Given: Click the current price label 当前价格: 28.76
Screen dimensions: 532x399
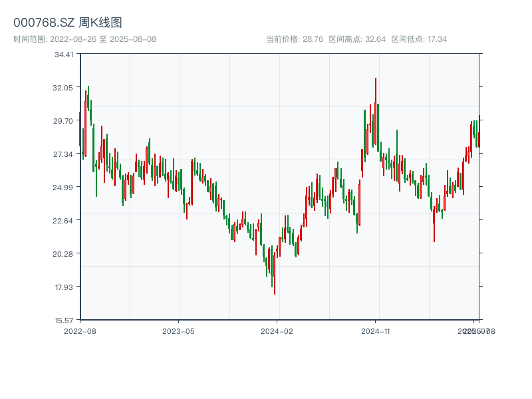Looking at the screenshot, I should click(x=295, y=39).
